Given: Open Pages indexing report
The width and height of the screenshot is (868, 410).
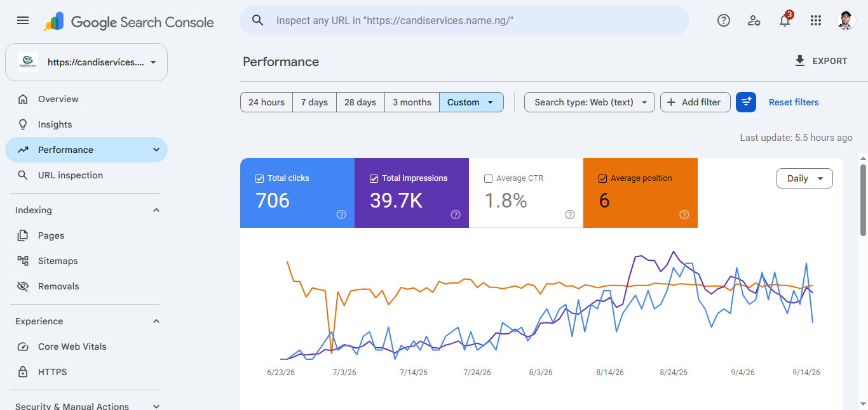Looking at the screenshot, I should (86, 235).
